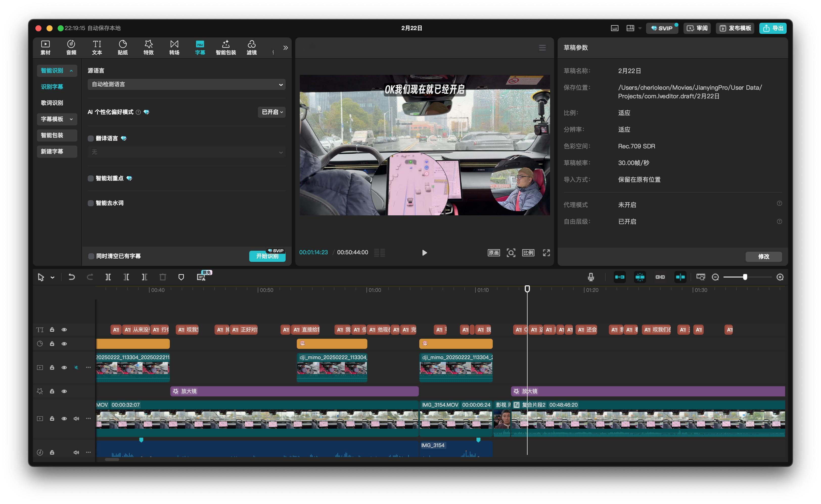Image resolution: width=821 pixels, height=504 pixels.
Task: Switch to the 文本 text tab
Action: [97, 48]
